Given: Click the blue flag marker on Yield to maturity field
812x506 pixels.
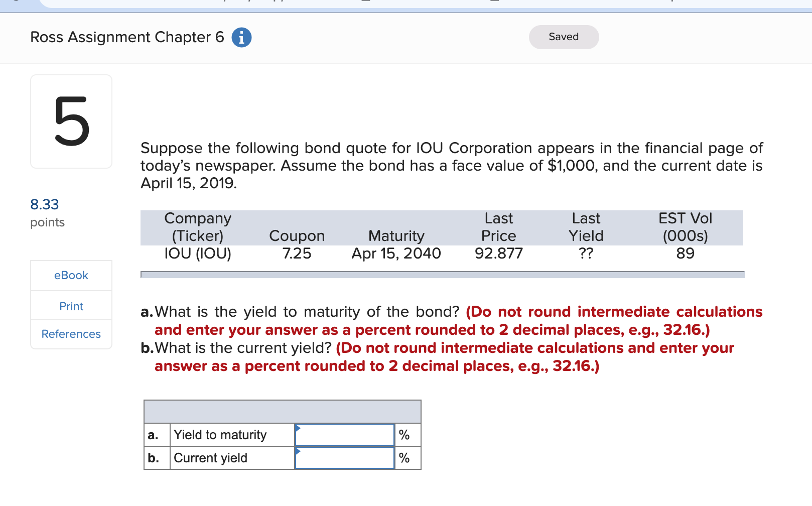Looking at the screenshot, I should tap(298, 428).
